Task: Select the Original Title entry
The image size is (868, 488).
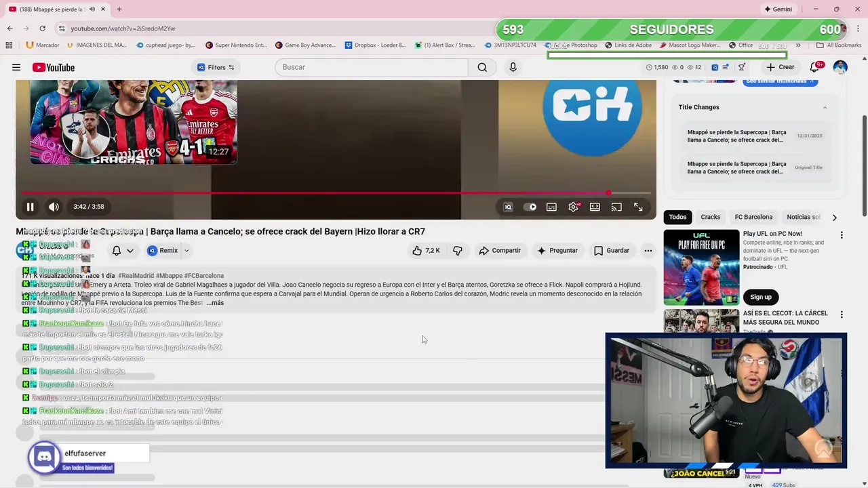Action: pos(755,167)
